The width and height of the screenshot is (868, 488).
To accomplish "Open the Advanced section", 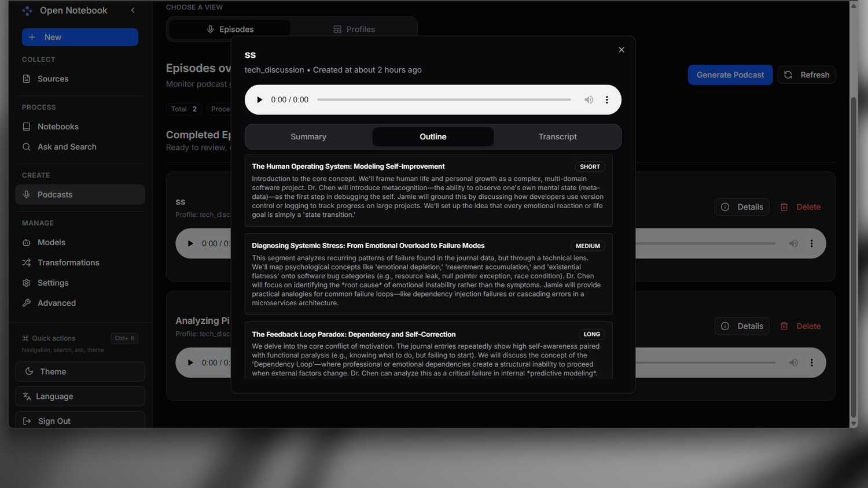I will click(80, 303).
